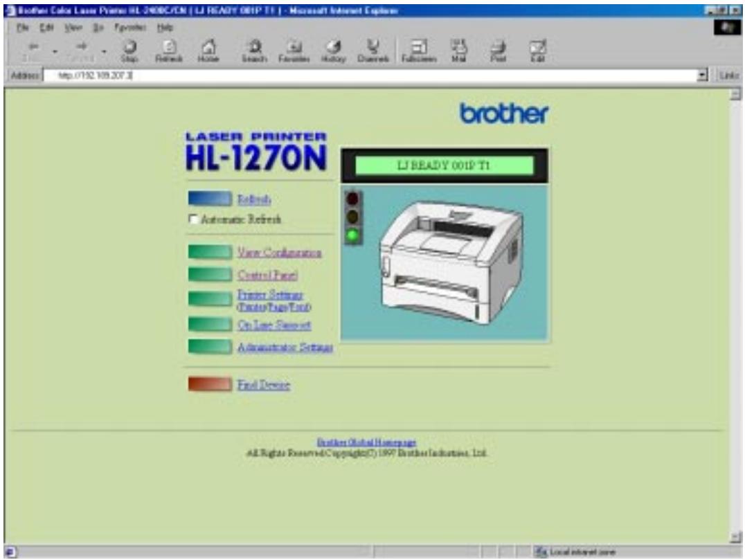Open the Mail toolbar icon
The width and height of the screenshot is (745, 560).
point(458,51)
